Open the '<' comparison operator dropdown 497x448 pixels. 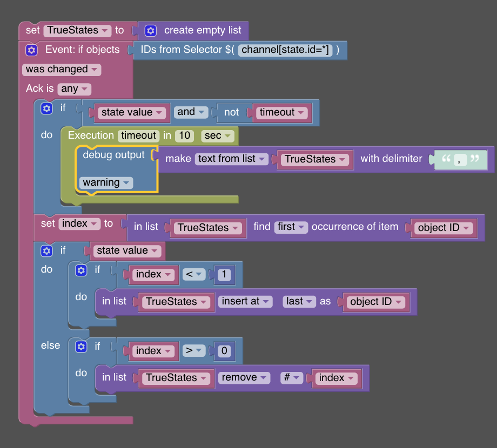pyautogui.click(x=193, y=275)
